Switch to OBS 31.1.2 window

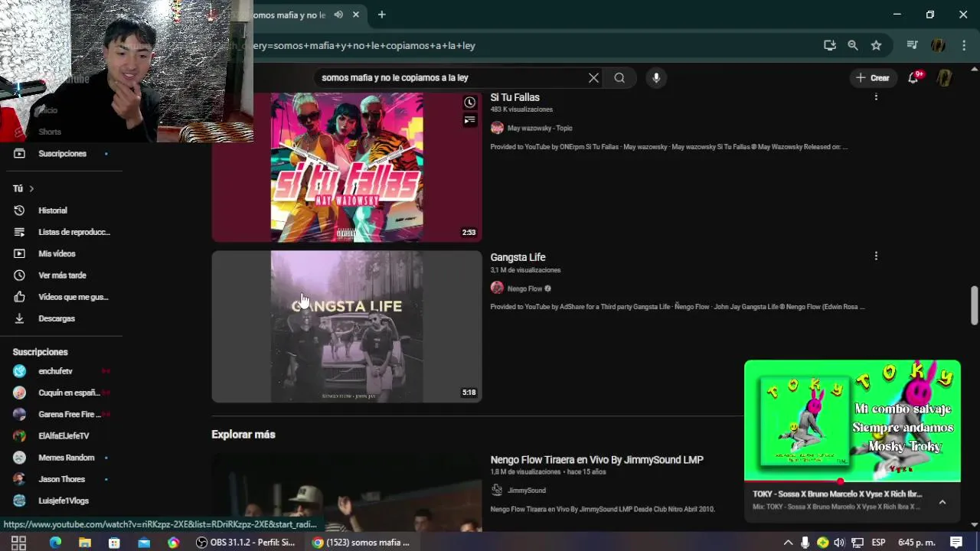[x=246, y=543]
